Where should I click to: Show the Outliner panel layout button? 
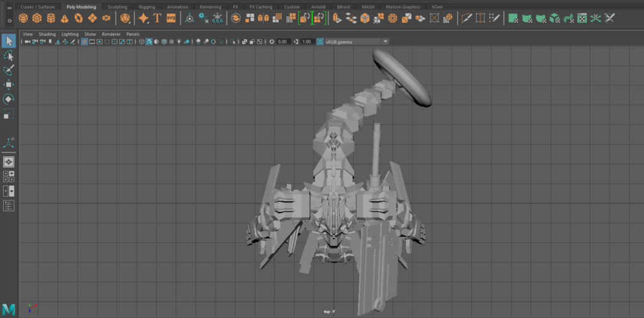point(9,206)
